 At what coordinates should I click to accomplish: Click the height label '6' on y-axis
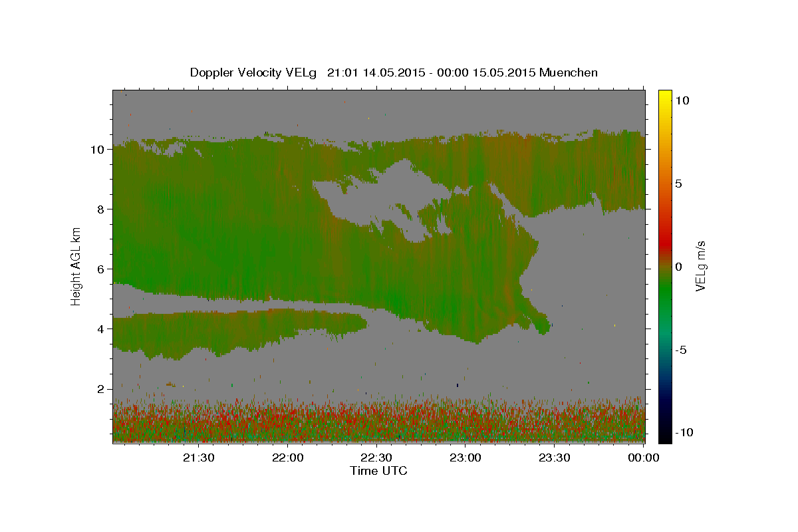[x=101, y=269]
